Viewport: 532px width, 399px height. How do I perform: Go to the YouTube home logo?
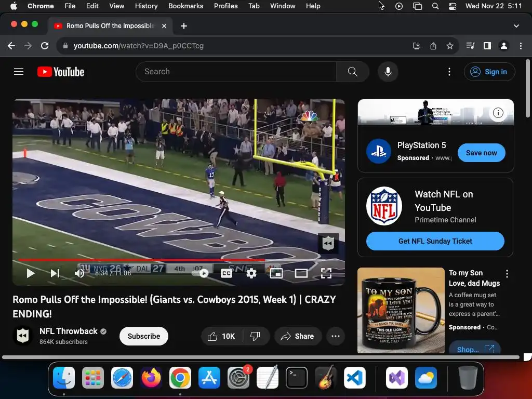coord(61,72)
